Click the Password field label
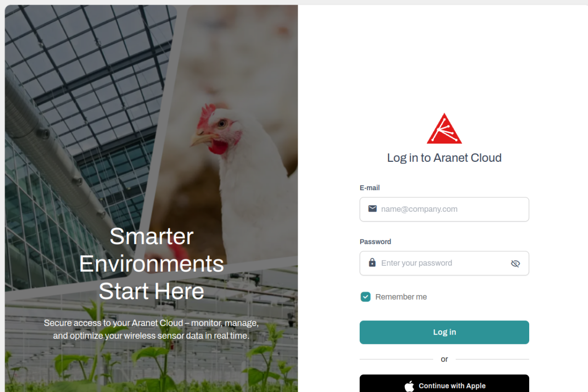 [375, 242]
